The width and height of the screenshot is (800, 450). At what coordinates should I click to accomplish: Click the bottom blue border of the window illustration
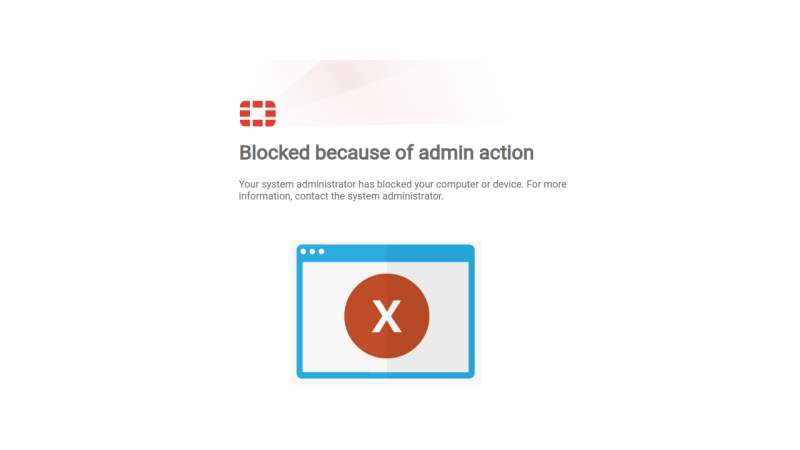pyautogui.click(x=386, y=375)
